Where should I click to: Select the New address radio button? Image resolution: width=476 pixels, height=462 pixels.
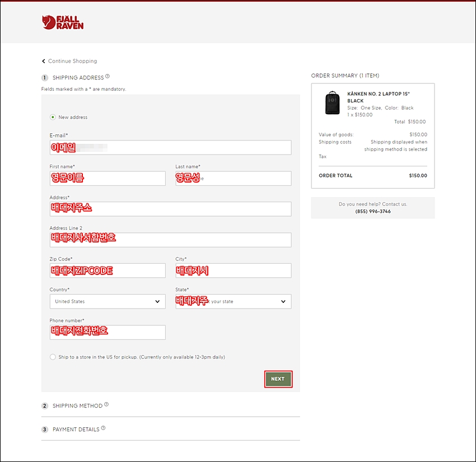coord(53,117)
